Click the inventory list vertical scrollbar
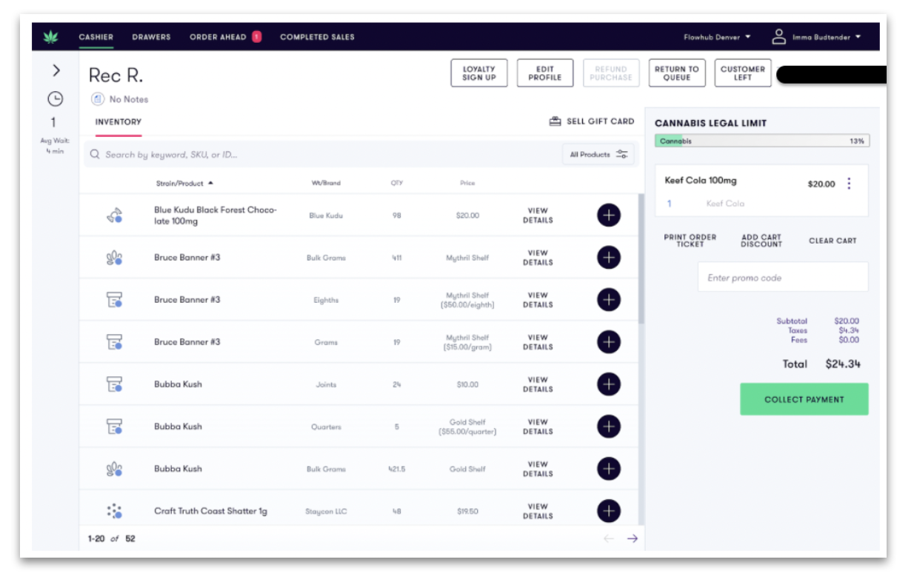The height and width of the screenshot is (588, 914). click(641, 259)
